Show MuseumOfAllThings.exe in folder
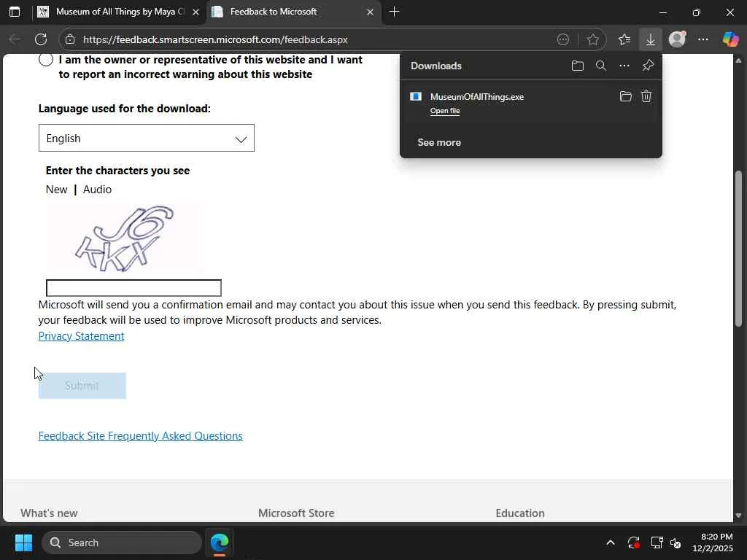This screenshot has width=747, height=560. click(625, 97)
